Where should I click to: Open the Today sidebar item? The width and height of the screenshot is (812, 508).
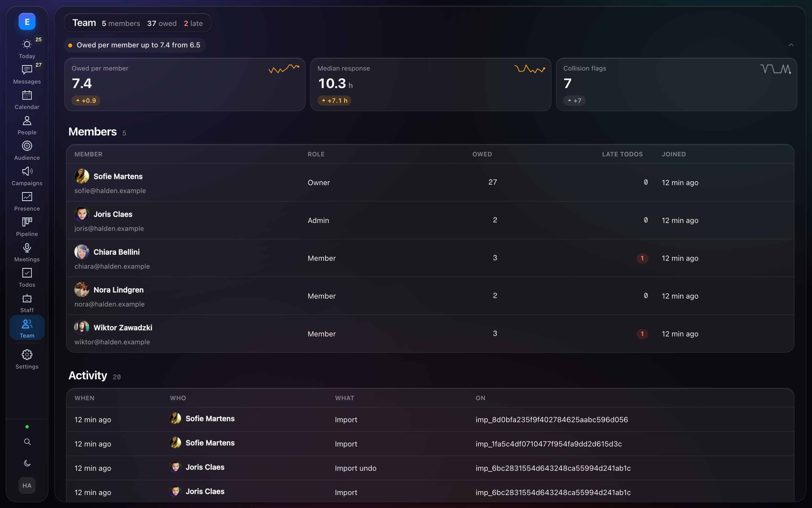[27, 49]
